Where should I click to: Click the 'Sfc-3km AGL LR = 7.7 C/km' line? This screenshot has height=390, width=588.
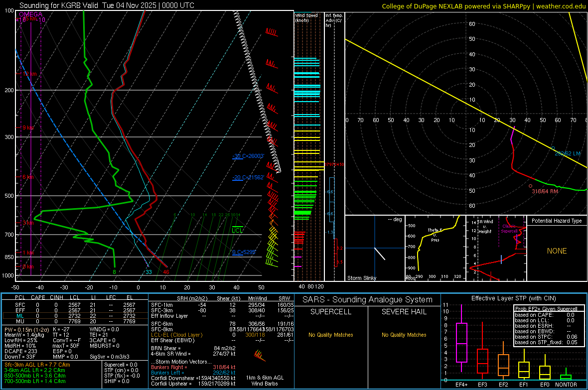tap(37, 365)
